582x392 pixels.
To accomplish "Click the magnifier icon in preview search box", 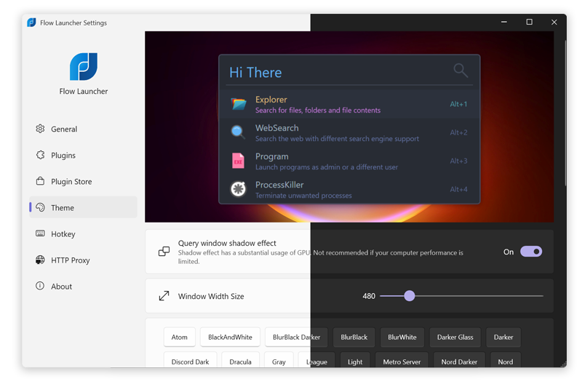I will (x=461, y=70).
